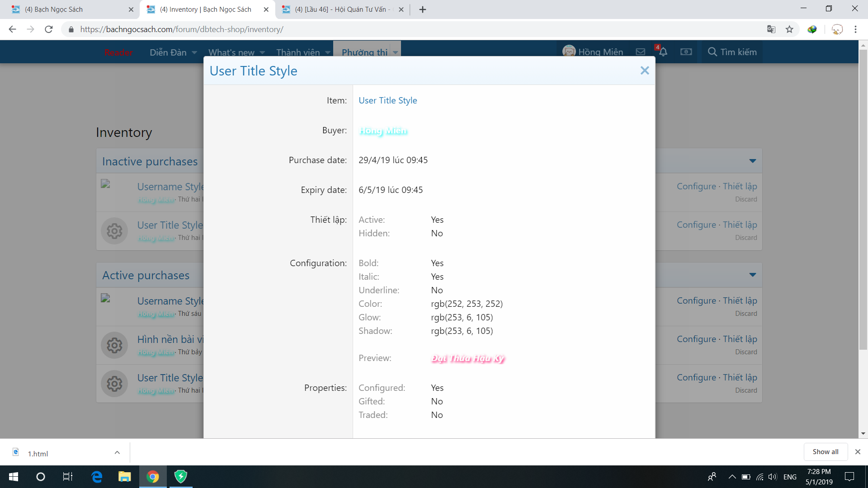Screen dimensions: 868x488
Task: Open 1.html download options chevron
Action: (117, 453)
